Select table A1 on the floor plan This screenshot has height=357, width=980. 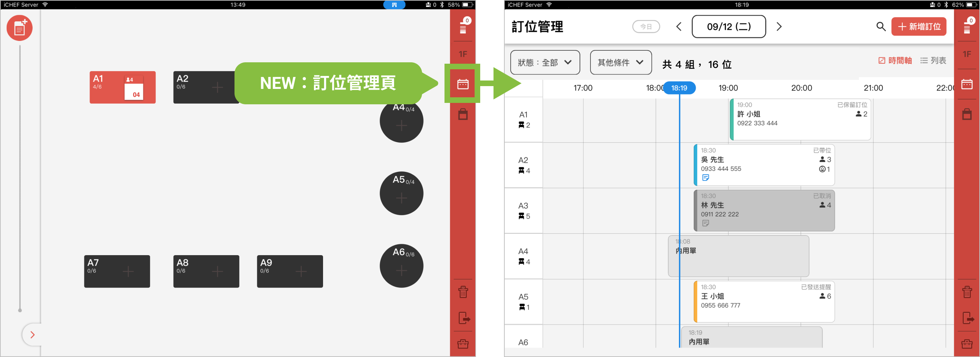122,87
